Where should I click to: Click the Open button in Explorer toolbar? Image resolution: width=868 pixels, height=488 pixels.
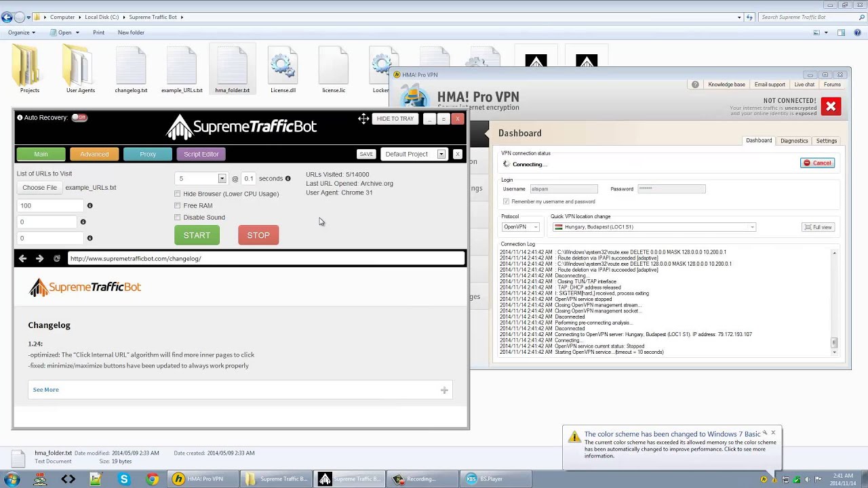pyautogui.click(x=64, y=33)
